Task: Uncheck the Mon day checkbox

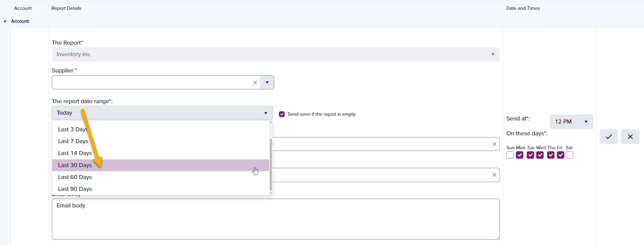Action: [x=520, y=155]
